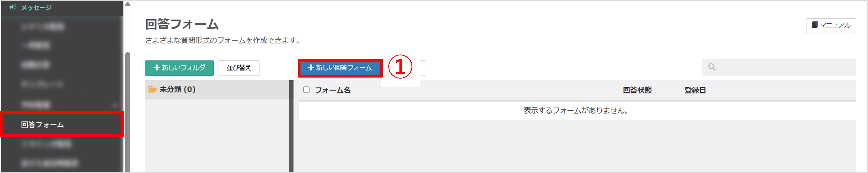
Task: Click the plus icon on 新しい回答フォーム
Action: pyautogui.click(x=311, y=68)
